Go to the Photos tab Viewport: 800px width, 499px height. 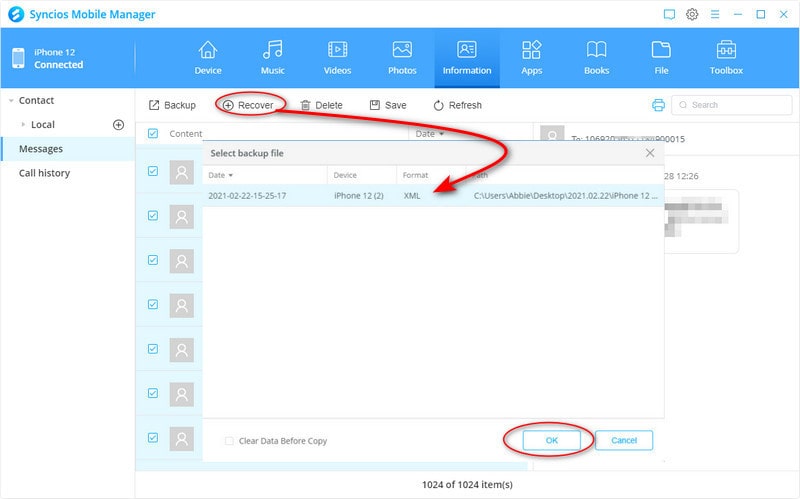click(402, 58)
